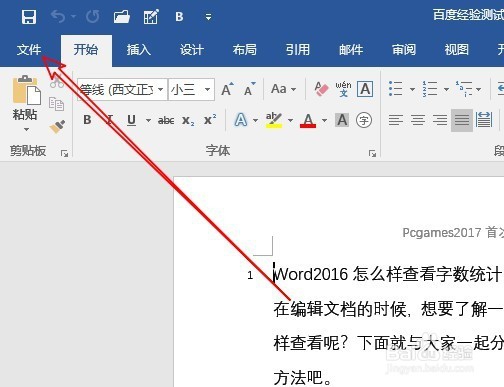Align text left
The image size is (504, 387).
pyautogui.click(x=396, y=120)
